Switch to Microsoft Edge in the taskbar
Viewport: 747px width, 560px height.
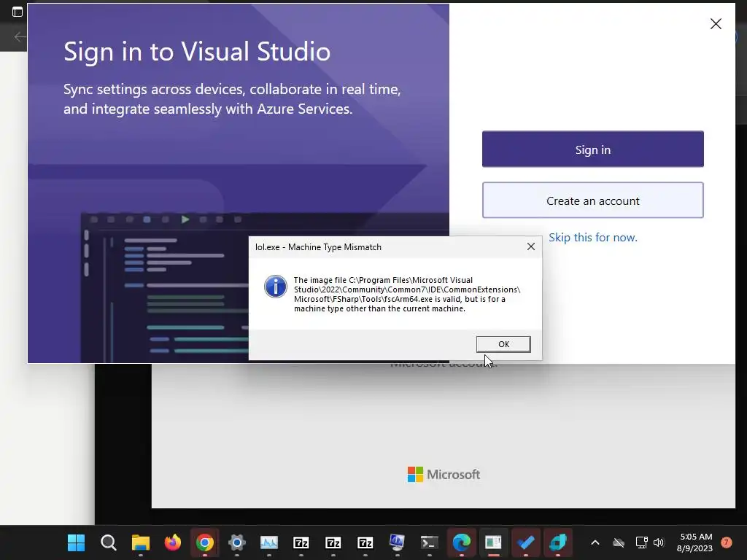(461, 542)
